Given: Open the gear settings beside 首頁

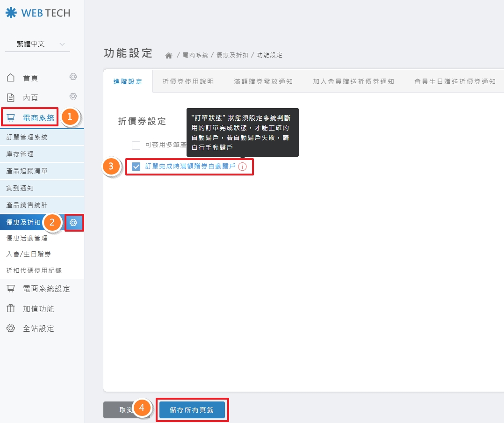Looking at the screenshot, I should point(73,77).
